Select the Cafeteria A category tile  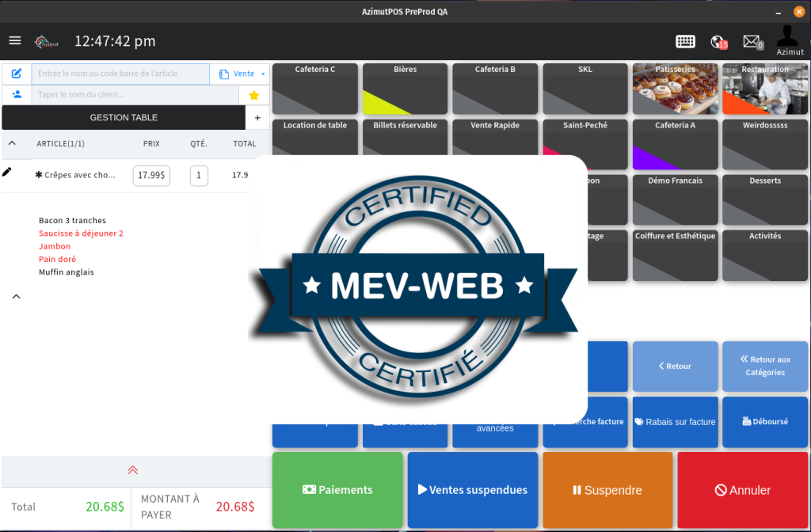(x=675, y=144)
